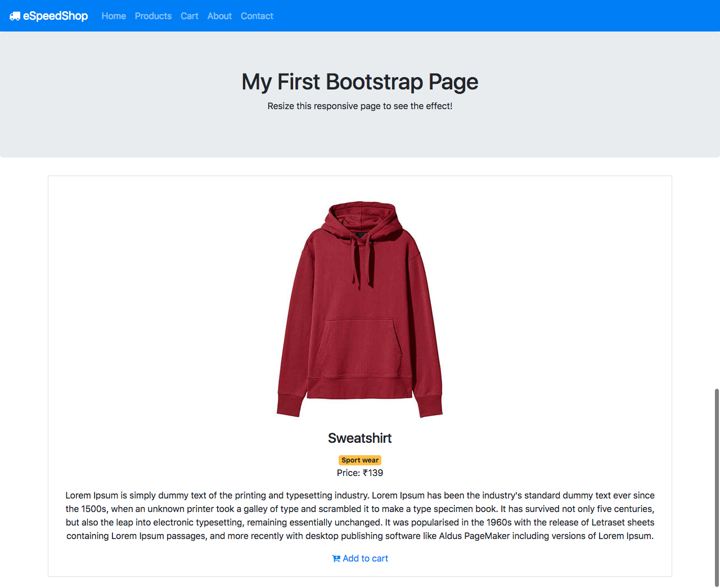Screen dimensions: 720x588
Task: Select the yellow Sport wear badge
Action: pos(359,460)
